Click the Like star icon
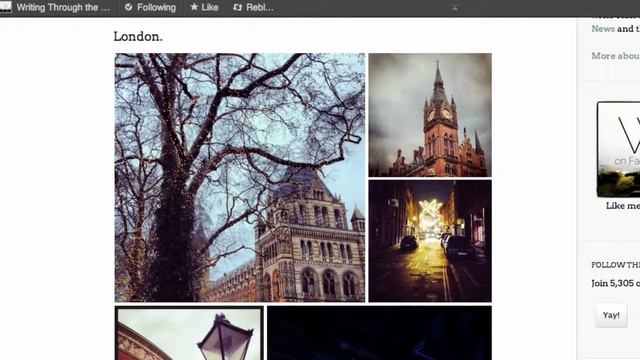The height and width of the screenshot is (360, 640). point(194,7)
